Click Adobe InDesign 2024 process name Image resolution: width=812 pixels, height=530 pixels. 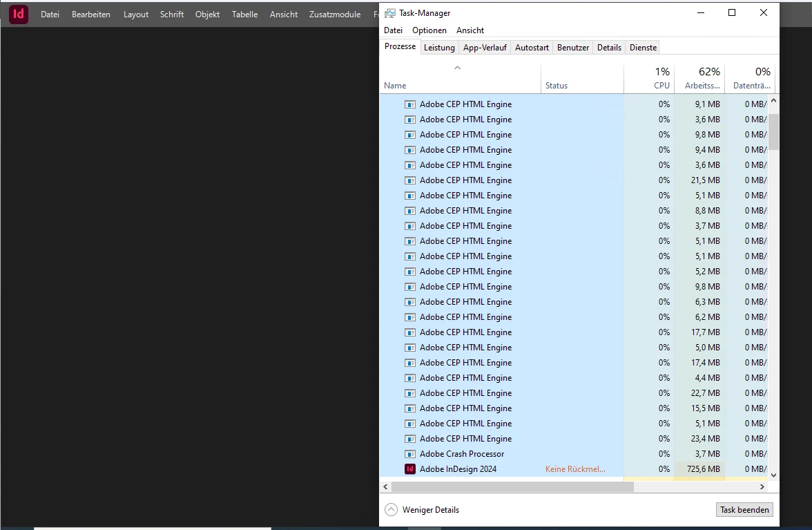coord(458,469)
